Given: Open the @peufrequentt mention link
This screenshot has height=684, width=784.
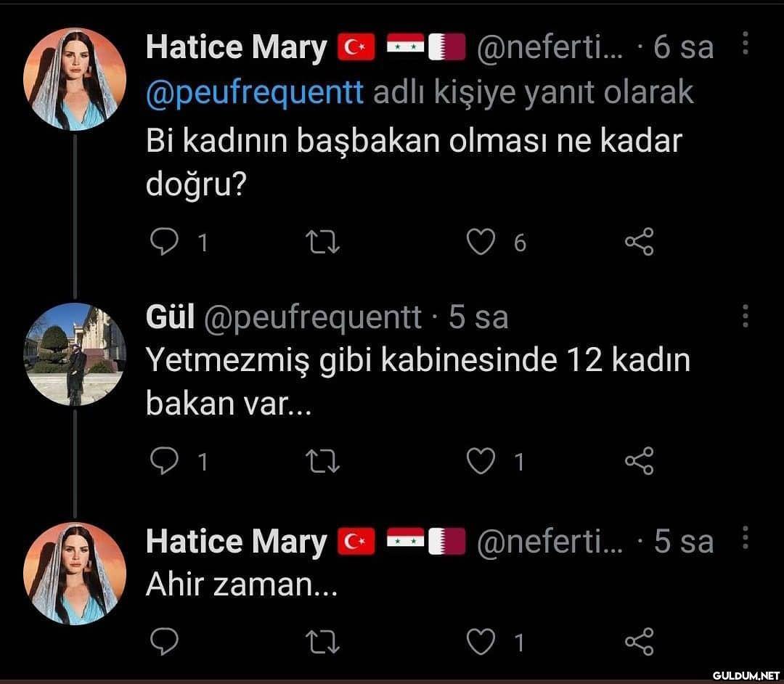Looking at the screenshot, I should pos(254,93).
